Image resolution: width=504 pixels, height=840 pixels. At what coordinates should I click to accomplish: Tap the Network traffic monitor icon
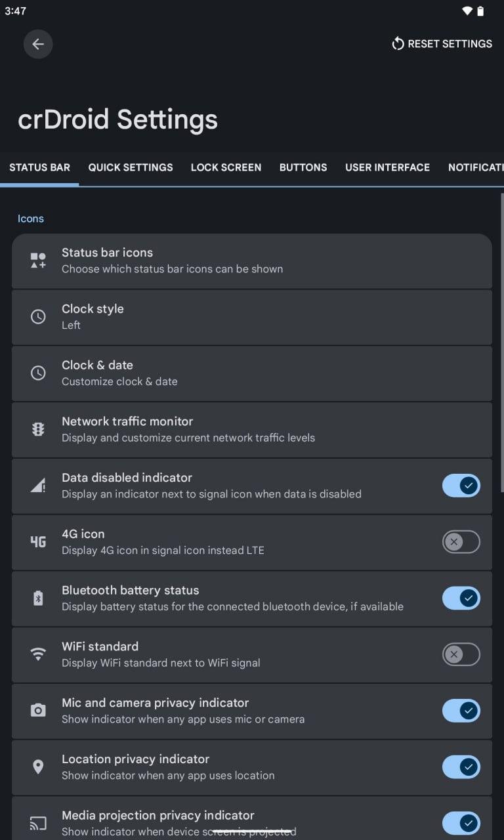[38, 429]
